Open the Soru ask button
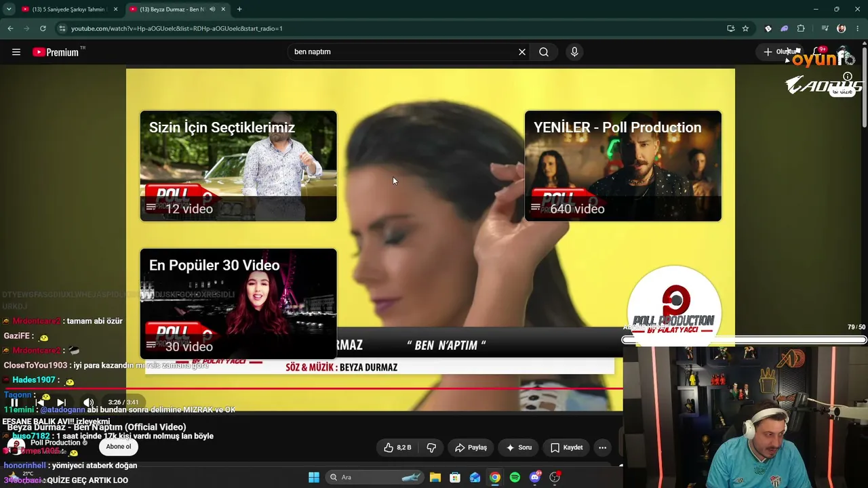Image resolution: width=868 pixels, height=488 pixels. click(x=519, y=447)
